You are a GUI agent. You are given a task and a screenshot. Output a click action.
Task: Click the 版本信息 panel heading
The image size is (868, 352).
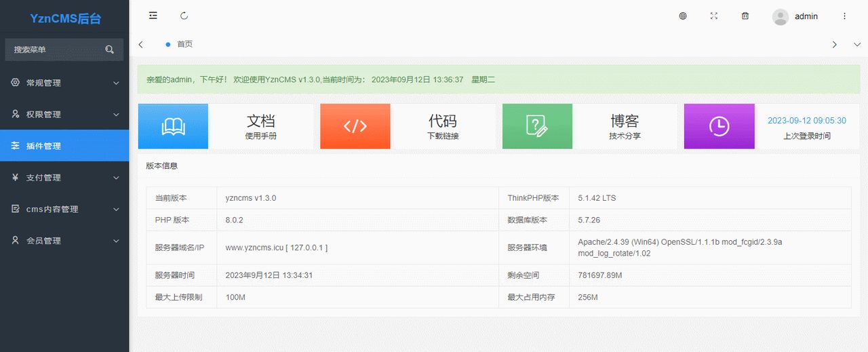(x=162, y=165)
